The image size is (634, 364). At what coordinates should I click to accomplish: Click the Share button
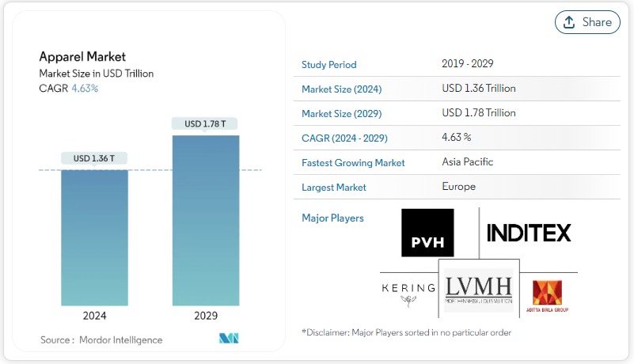tap(587, 22)
